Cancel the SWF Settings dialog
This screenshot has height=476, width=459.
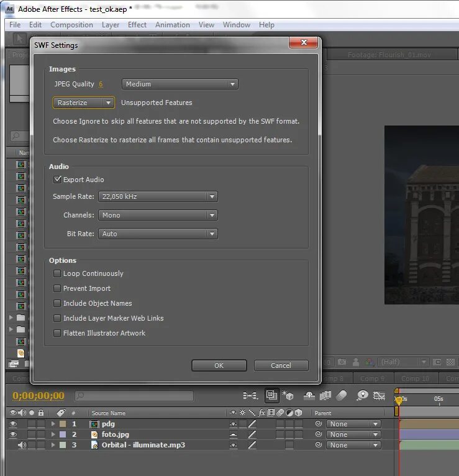click(281, 365)
